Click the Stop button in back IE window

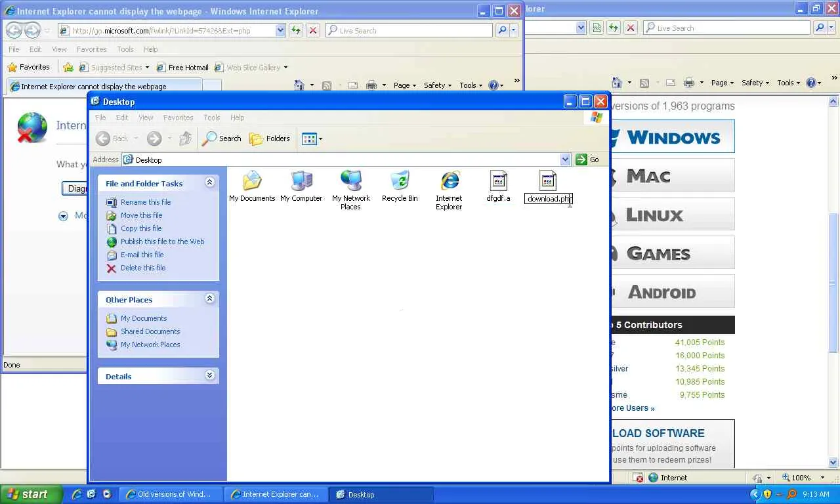click(x=631, y=28)
